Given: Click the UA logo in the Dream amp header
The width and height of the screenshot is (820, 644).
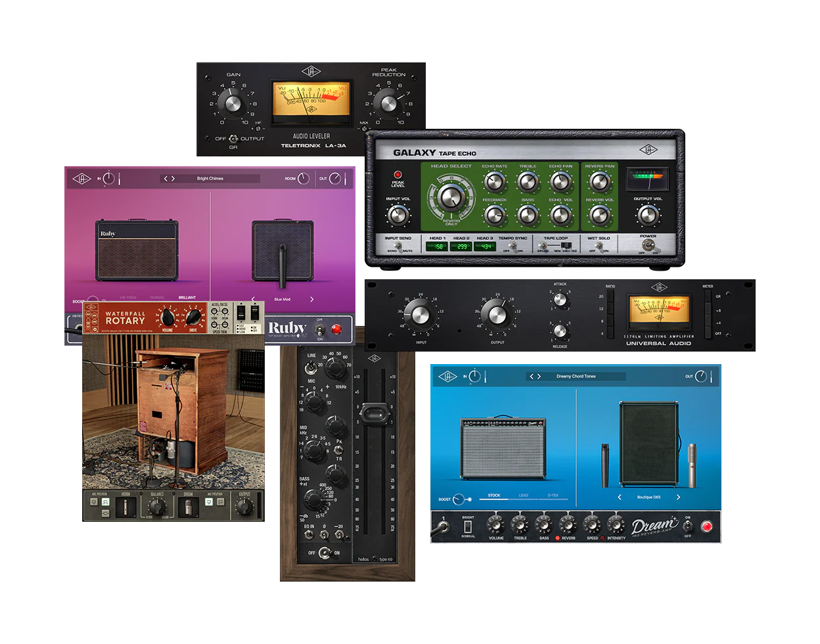Looking at the screenshot, I should [x=447, y=377].
